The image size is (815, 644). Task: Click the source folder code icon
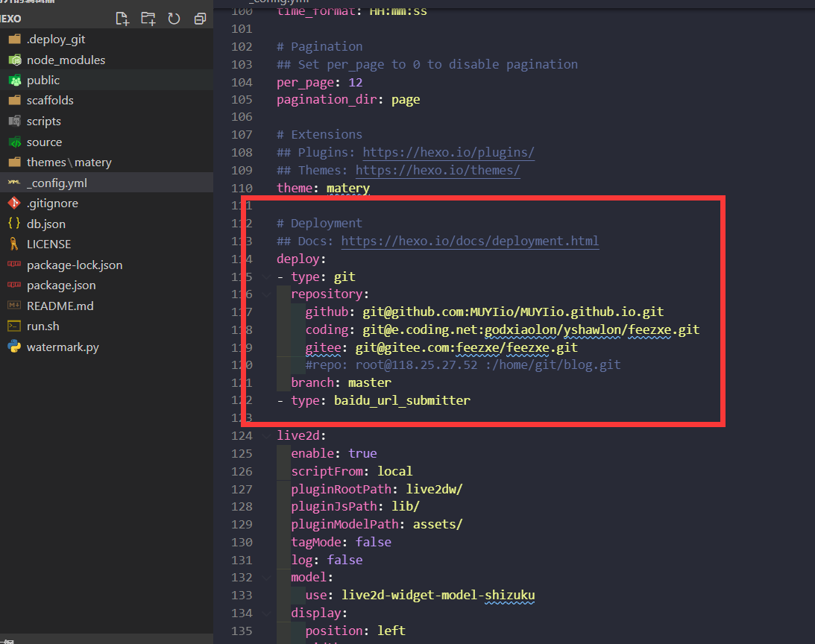[x=15, y=142]
